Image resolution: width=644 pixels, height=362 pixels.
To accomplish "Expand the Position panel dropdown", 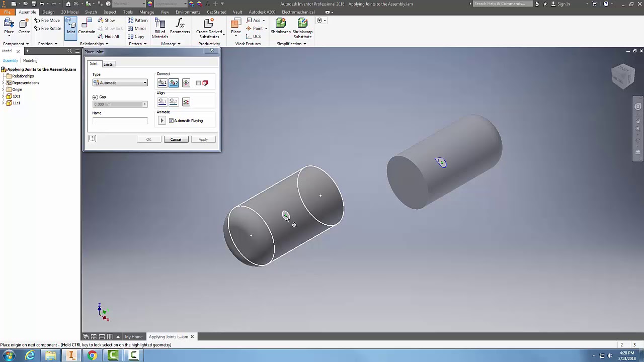I will 48,44.
